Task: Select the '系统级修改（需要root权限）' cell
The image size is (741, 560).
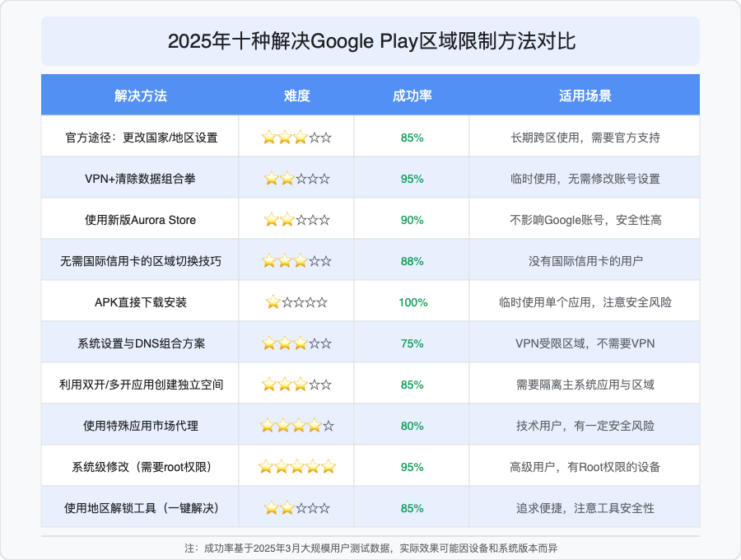Action: [x=142, y=467]
